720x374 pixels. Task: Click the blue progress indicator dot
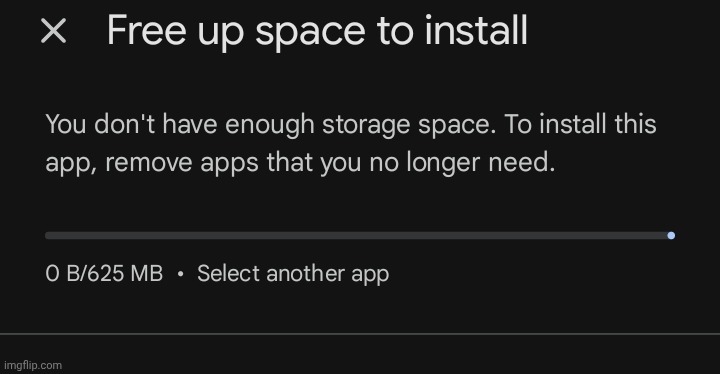(671, 235)
